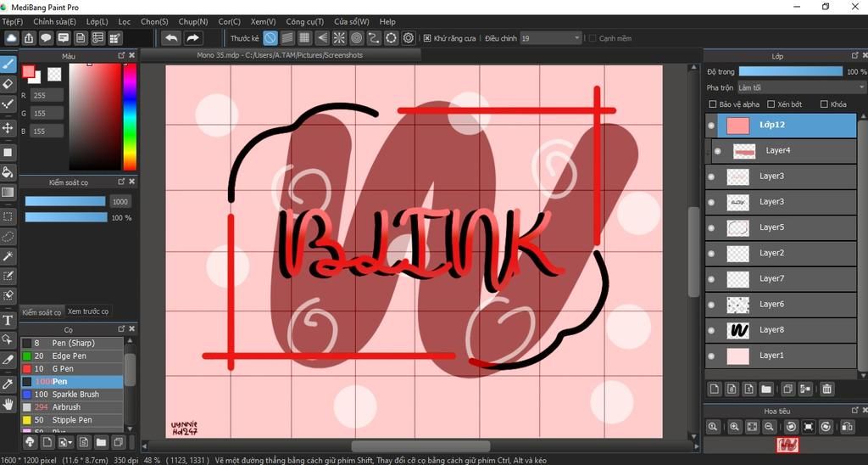Select the Eraser tool
The width and height of the screenshot is (868, 465).
click(x=8, y=84)
